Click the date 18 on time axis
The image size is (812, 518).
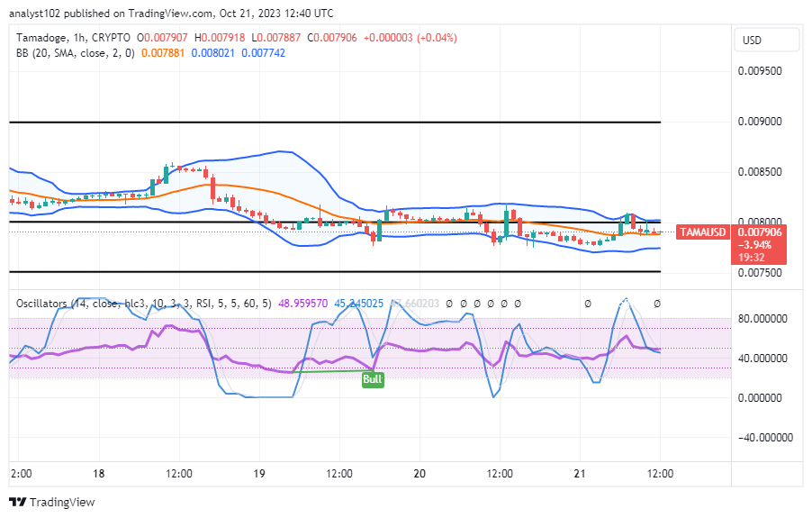(x=98, y=474)
